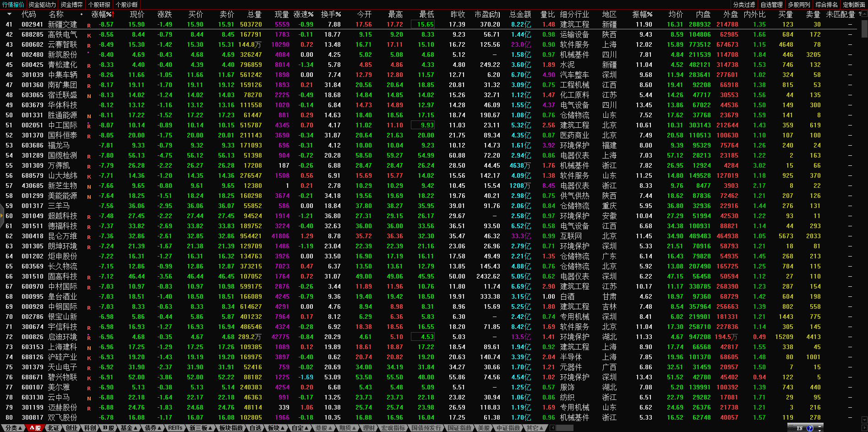Sort by the 涨幅% column header
Screen dimensions: 868x432
tap(101, 15)
